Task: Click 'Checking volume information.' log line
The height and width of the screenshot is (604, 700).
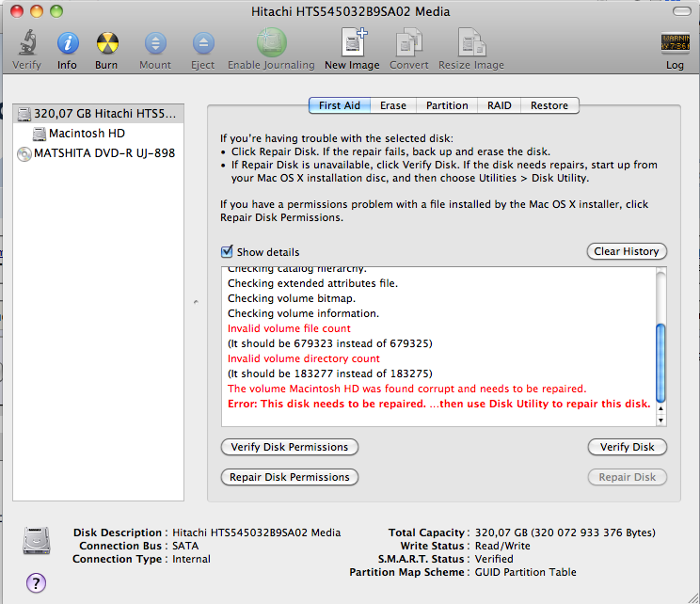Action: coord(303,313)
